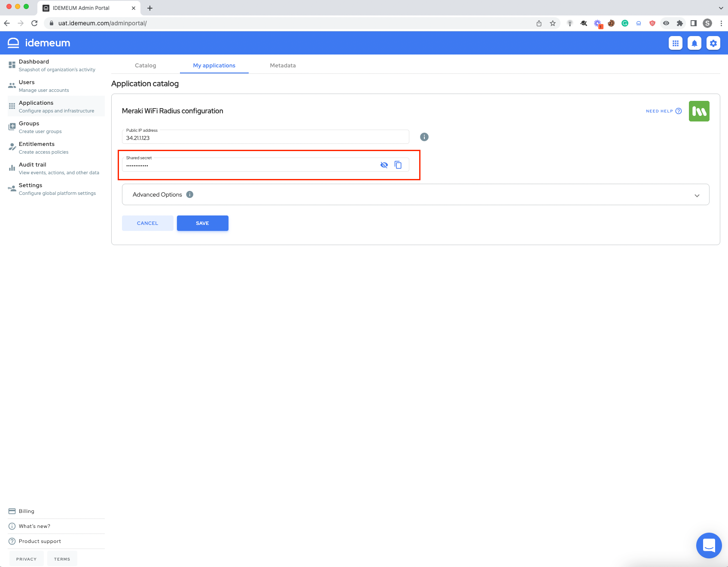Open the Chrome three-dot menu
Screen dimensions: 728x567
721,23
